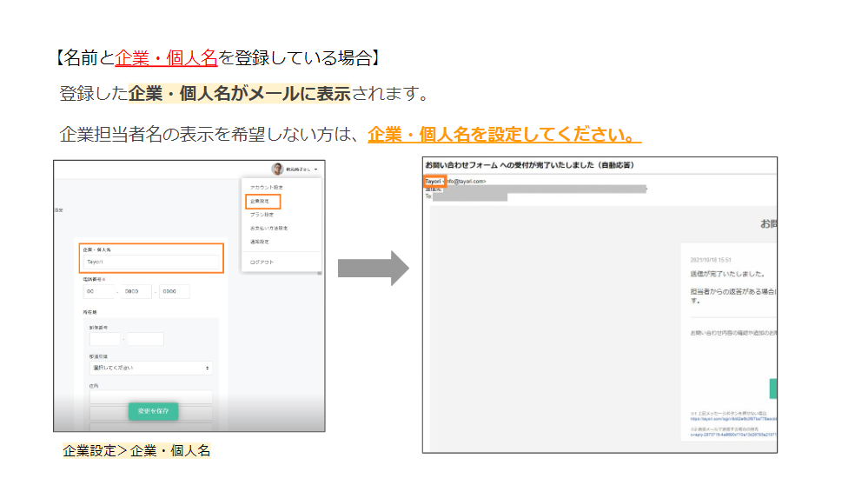Focus the 企業・個人名 field containing Tayori
868x485 pixels.
(152, 262)
